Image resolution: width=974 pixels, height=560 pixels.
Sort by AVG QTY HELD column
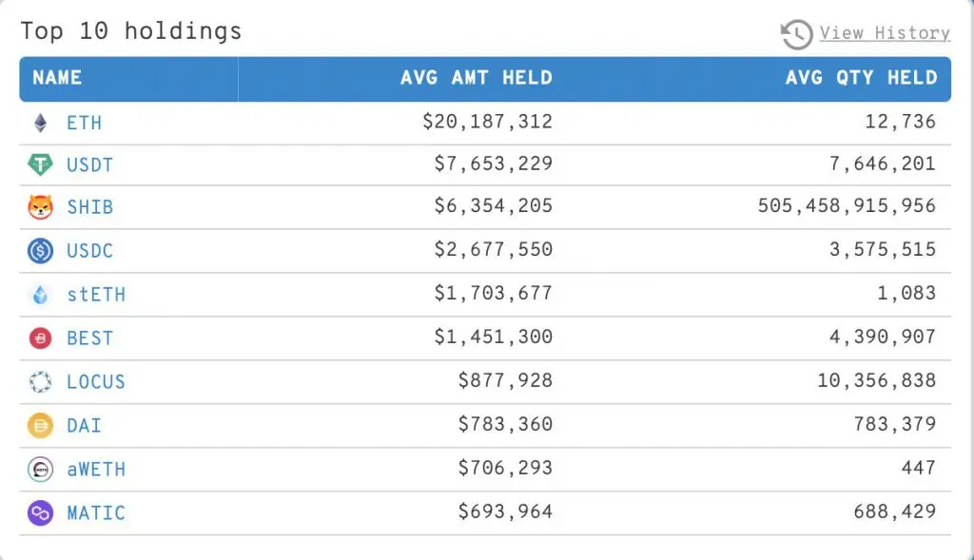(x=861, y=78)
